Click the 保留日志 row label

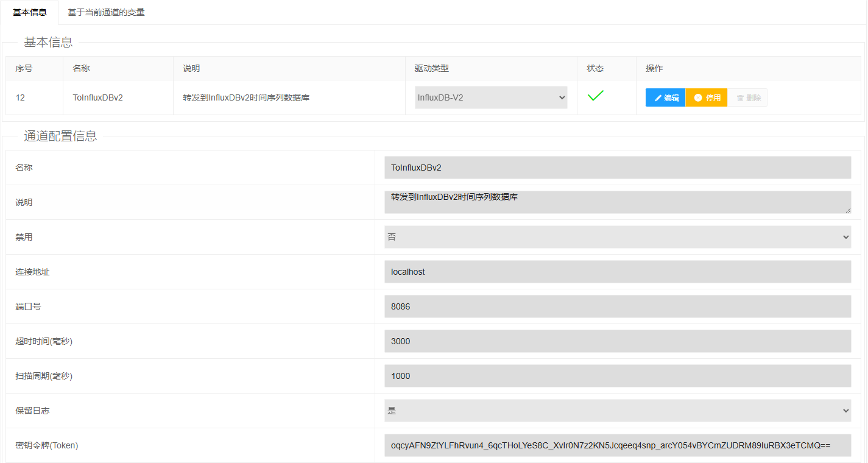tap(32, 411)
